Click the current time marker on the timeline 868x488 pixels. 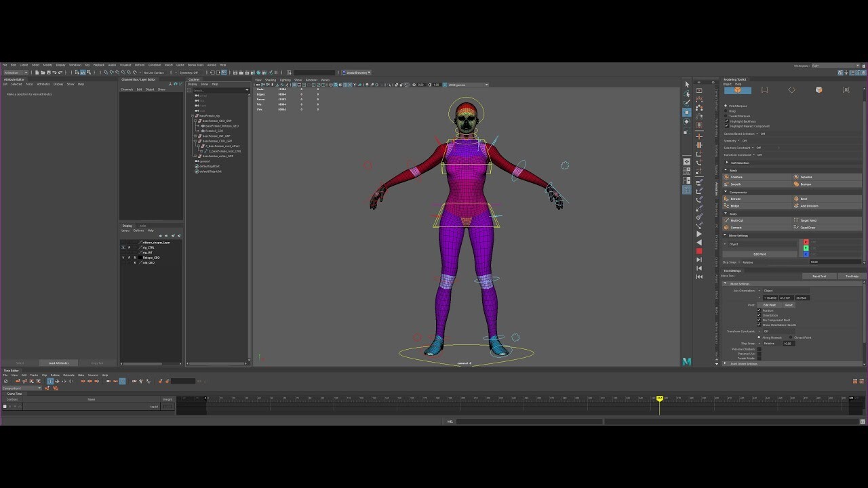(660, 399)
